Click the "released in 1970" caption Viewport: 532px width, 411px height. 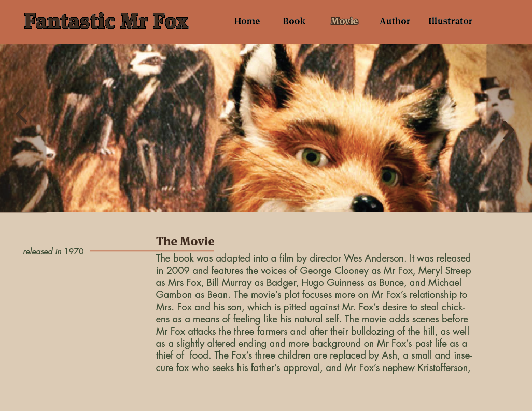pos(53,251)
